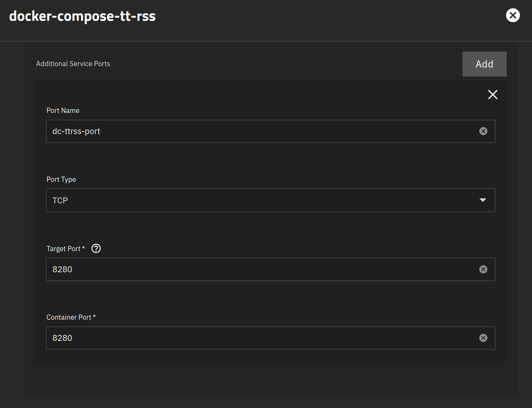Click the Container Port label text
The height and width of the screenshot is (408, 532).
point(69,317)
